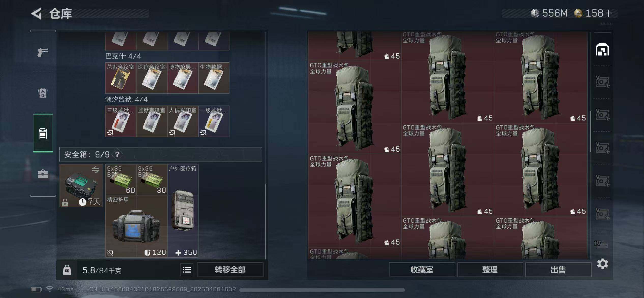Screen dimensions: 644x298
Task: Select the 户外医疗箱 medical kit item
Action: tap(183, 210)
